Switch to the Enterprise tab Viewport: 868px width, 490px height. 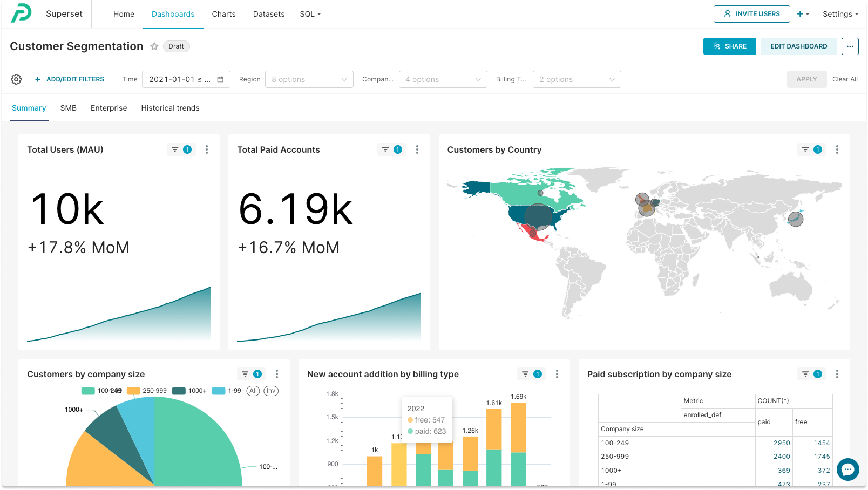pyautogui.click(x=109, y=108)
